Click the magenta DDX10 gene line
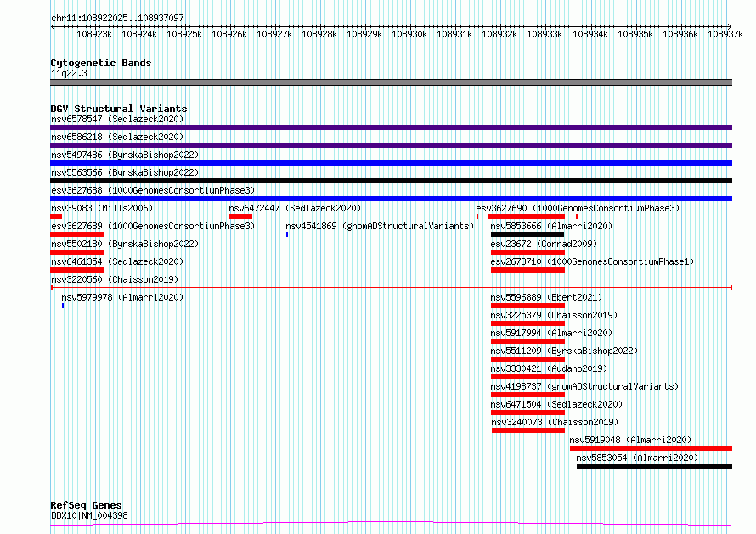 coord(391,524)
